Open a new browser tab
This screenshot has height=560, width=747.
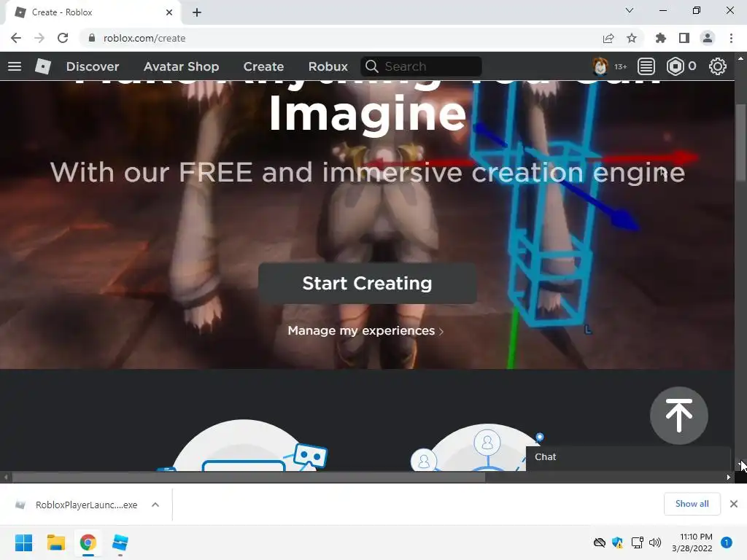(197, 12)
